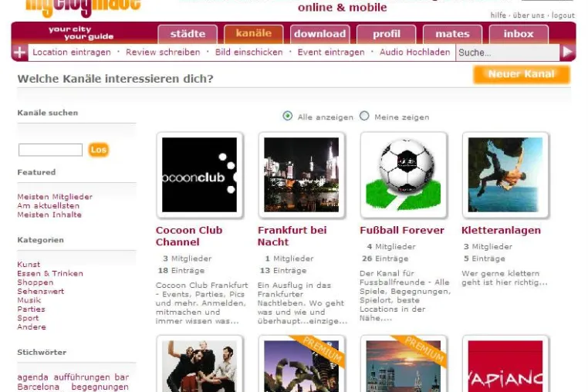Viewport: 588px width, 392px height.
Task: Open Frankfurt bei Nacht title link
Action: [x=292, y=236]
